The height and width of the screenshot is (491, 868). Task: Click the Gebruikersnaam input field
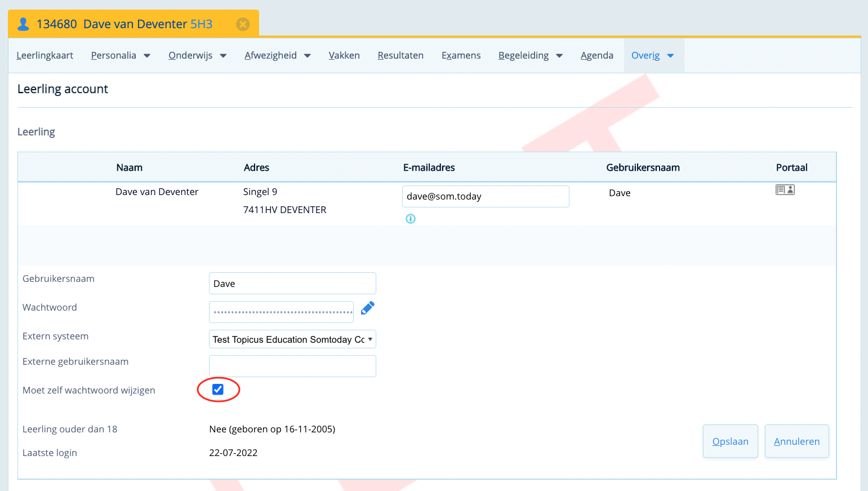292,284
